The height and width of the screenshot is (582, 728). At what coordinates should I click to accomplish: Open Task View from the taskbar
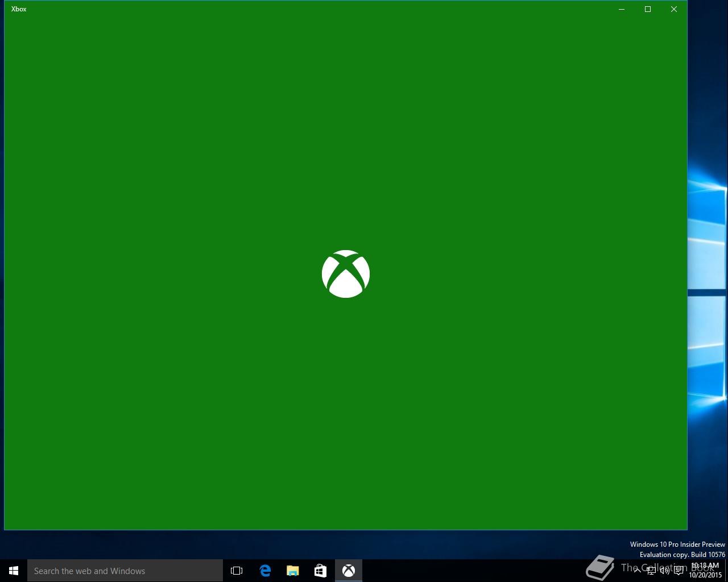pyautogui.click(x=237, y=571)
